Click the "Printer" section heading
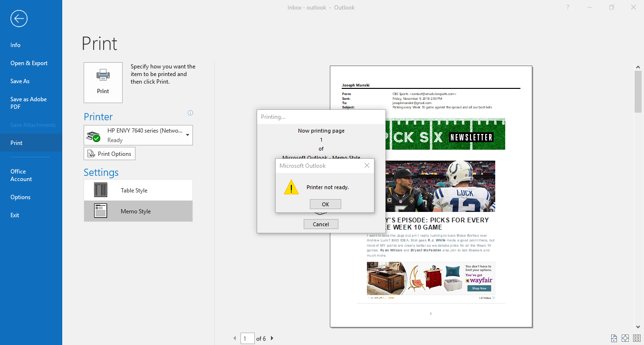 pos(98,117)
